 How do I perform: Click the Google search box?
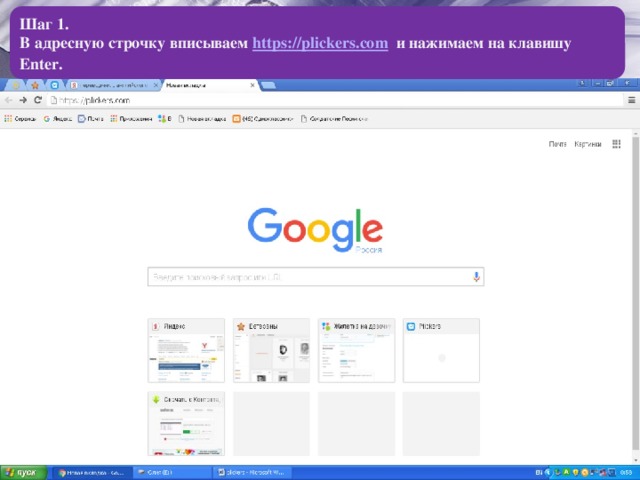coord(316,277)
